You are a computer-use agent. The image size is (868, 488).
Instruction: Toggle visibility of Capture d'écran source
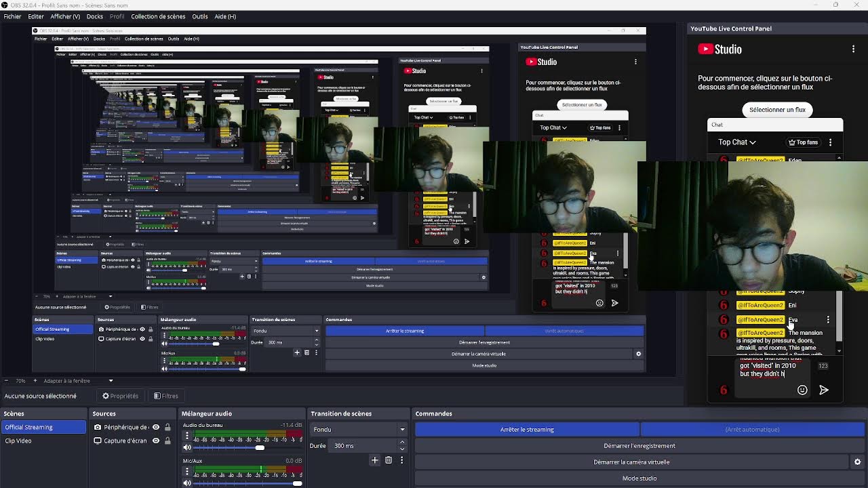coord(156,441)
